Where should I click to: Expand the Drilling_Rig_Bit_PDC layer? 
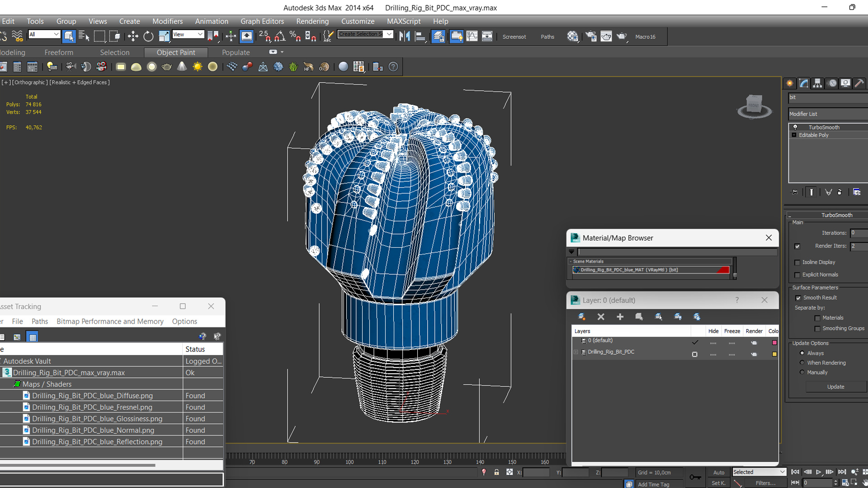coord(576,352)
